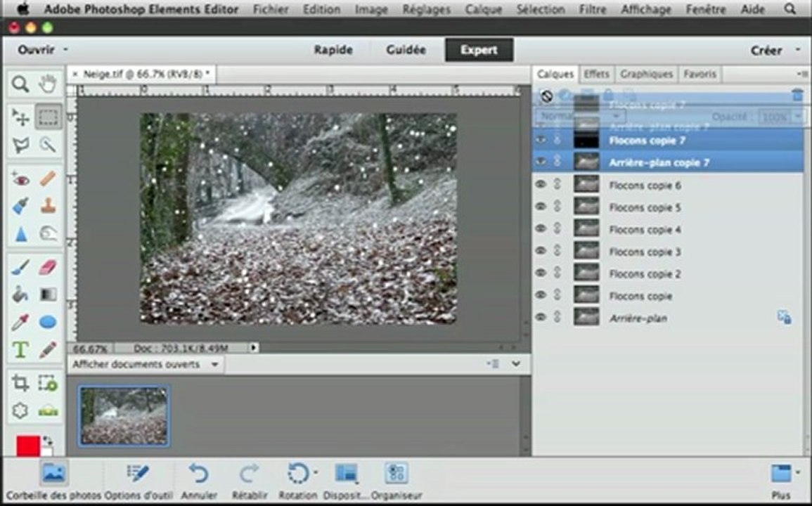Viewport: 812px width, 506px height.
Task: Open the Plus panel dropdown arrow
Action: [x=797, y=472]
